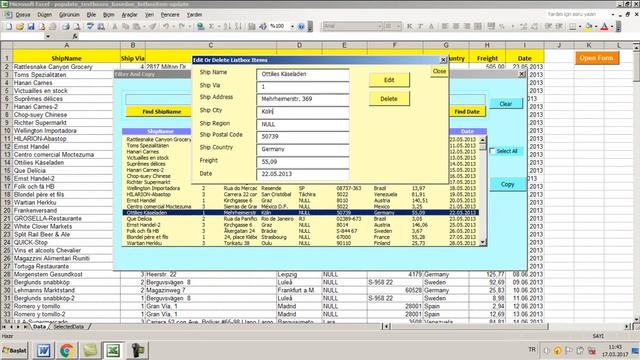This screenshot has width=640, height=360.
Task: Click the Delete button in dialog
Action: pos(389,99)
